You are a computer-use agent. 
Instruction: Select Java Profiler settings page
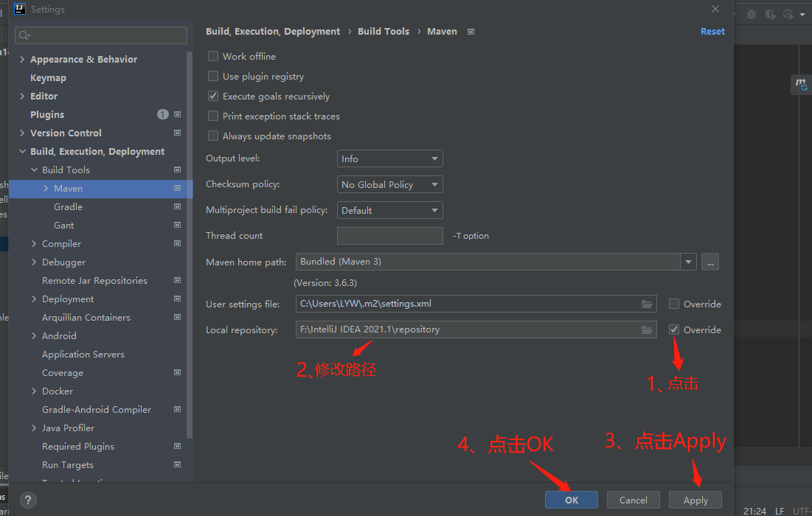tap(68, 428)
